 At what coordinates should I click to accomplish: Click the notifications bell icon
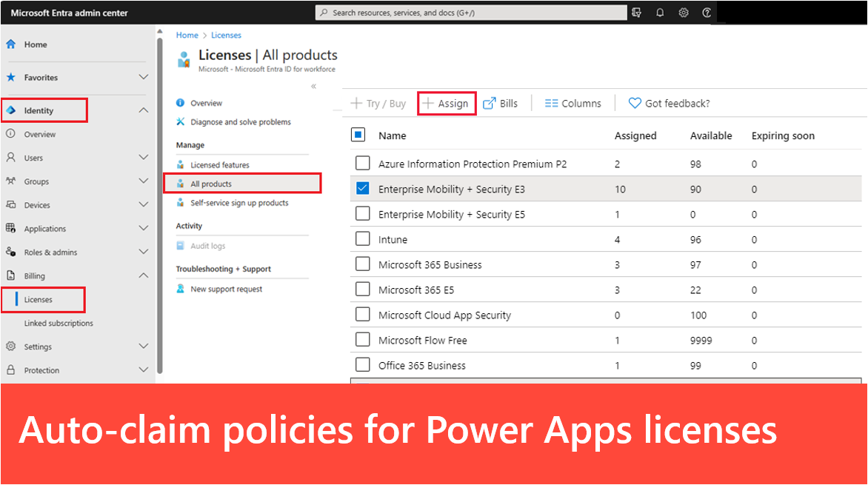[x=660, y=13]
